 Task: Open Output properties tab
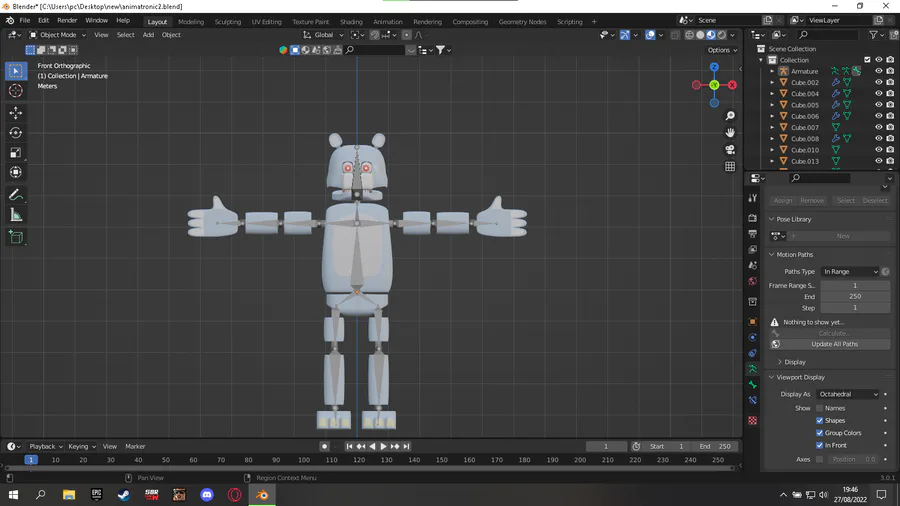(752, 233)
